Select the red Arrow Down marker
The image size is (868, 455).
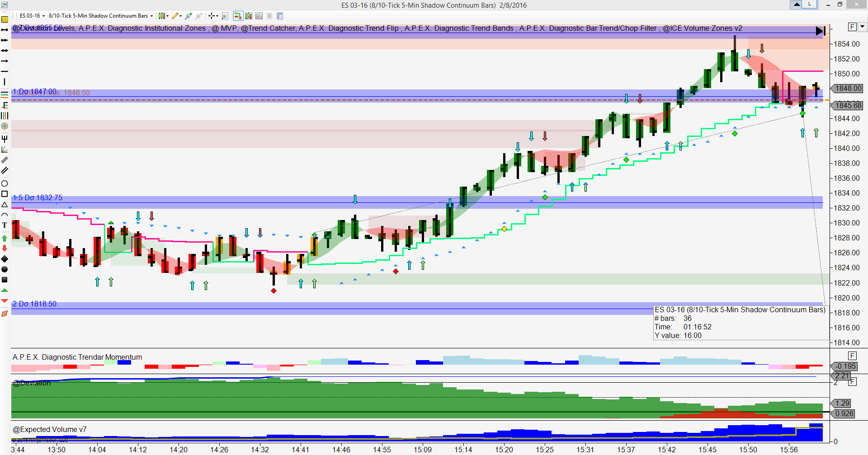5,249
